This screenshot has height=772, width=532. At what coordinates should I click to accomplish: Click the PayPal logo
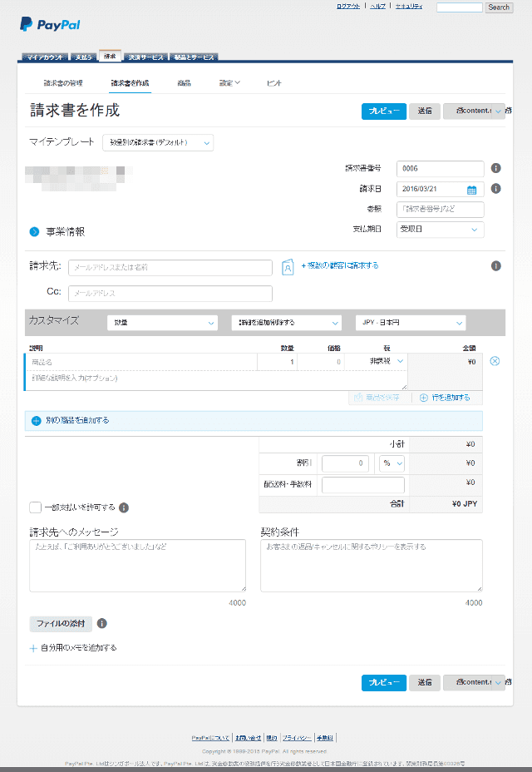50,24
